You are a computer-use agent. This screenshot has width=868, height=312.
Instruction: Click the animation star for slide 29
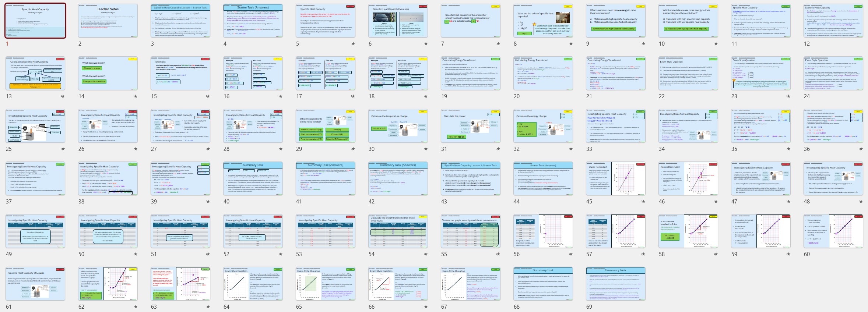pos(353,149)
